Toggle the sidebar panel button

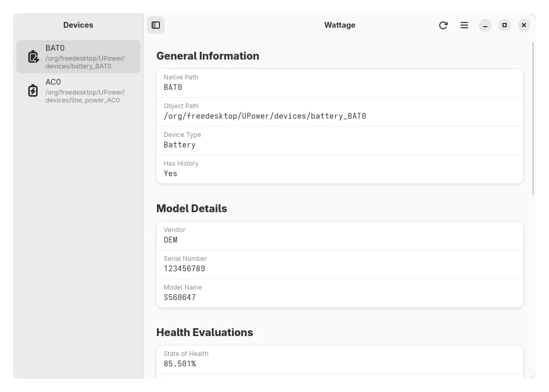click(x=156, y=25)
